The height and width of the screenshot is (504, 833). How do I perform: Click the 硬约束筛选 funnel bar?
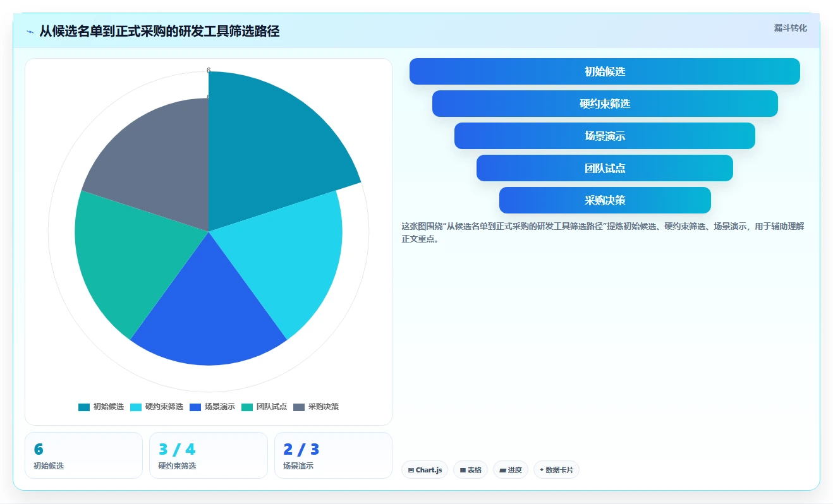click(605, 104)
